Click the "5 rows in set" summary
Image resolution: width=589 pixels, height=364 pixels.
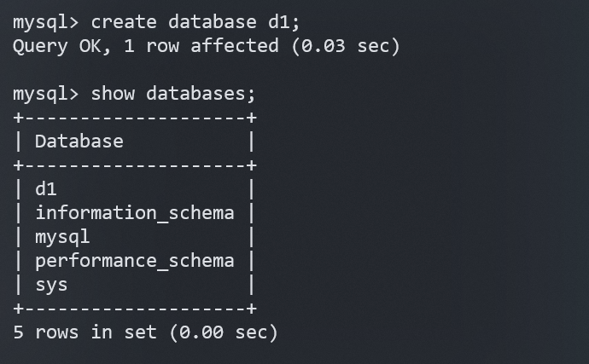[x=85, y=332]
